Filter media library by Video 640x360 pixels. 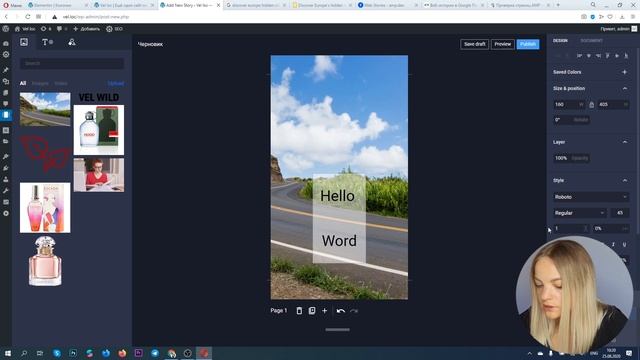click(x=61, y=83)
